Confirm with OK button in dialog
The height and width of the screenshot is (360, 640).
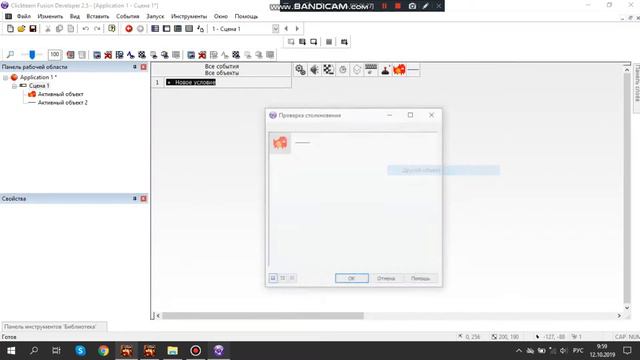(x=352, y=278)
